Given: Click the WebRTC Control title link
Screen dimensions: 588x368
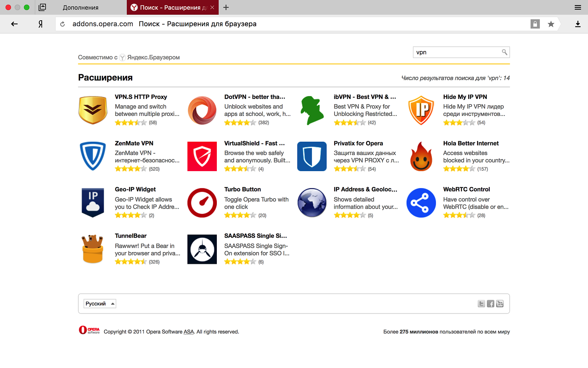Looking at the screenshot, I should (x=466, y=189).
